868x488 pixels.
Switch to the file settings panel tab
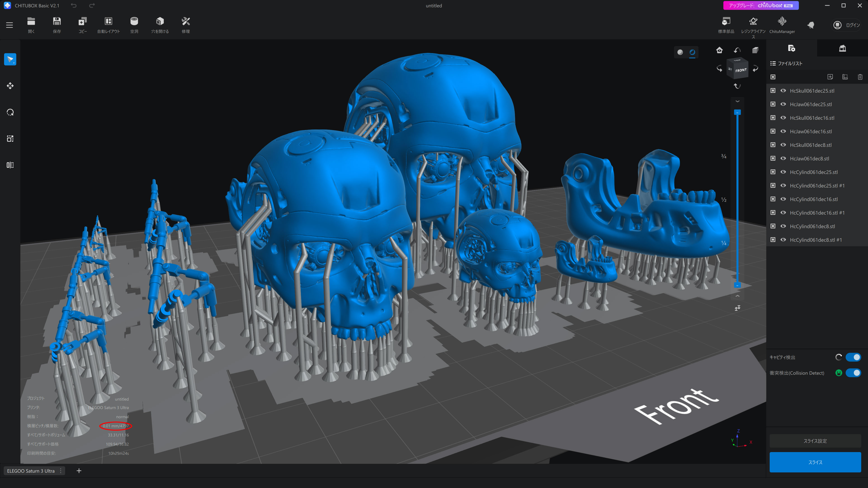[792, 48]
